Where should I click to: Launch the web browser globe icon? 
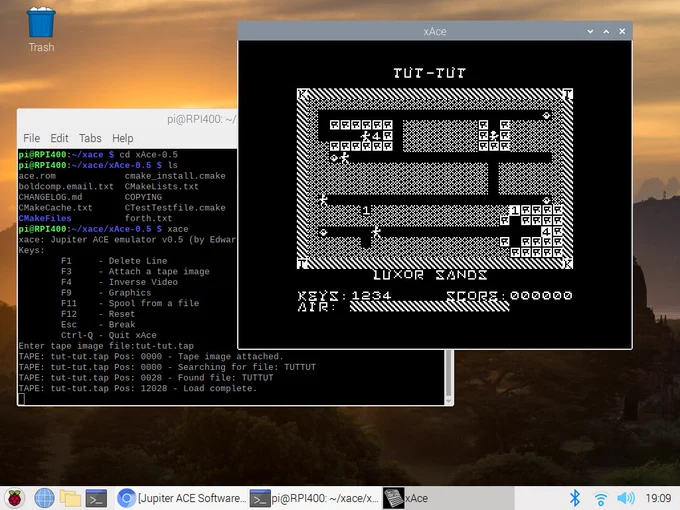click(44, 498)
